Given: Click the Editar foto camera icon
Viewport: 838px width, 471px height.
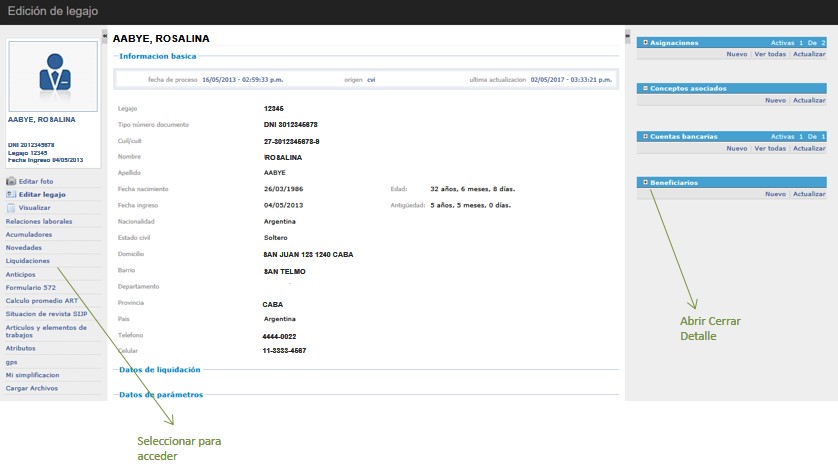Looking at the screenshot, I should tap(11, 181).
